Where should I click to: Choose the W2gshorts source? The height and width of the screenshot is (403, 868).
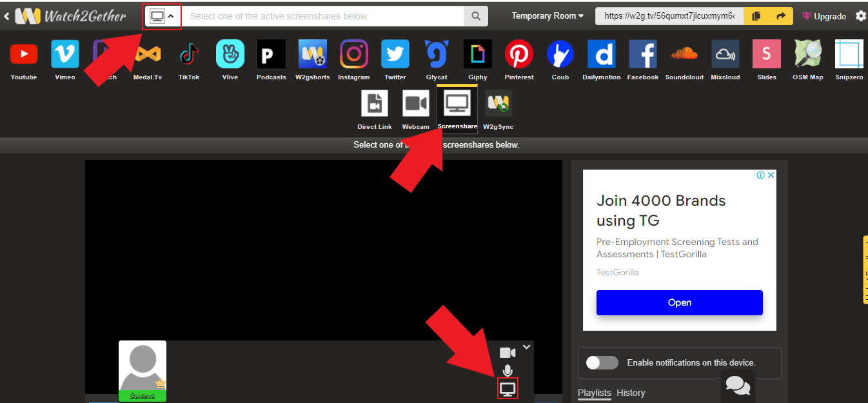tap(313, 54)
